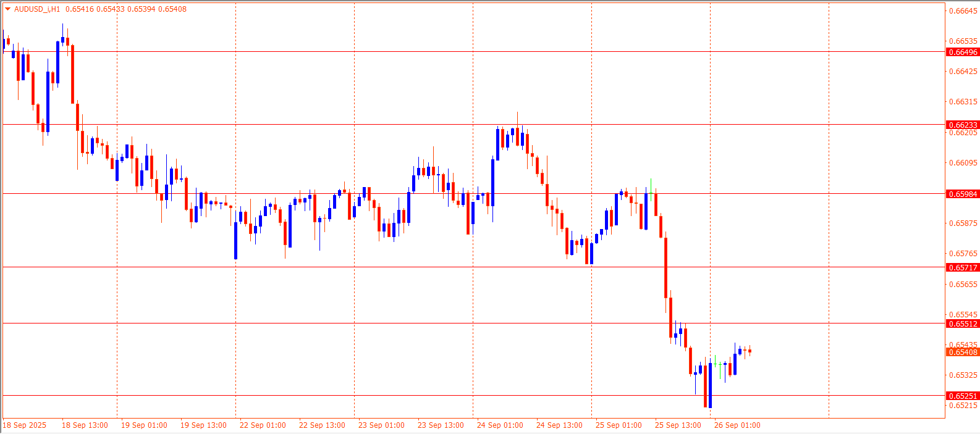Click the 0.65215 price scale value

point(963,406)
